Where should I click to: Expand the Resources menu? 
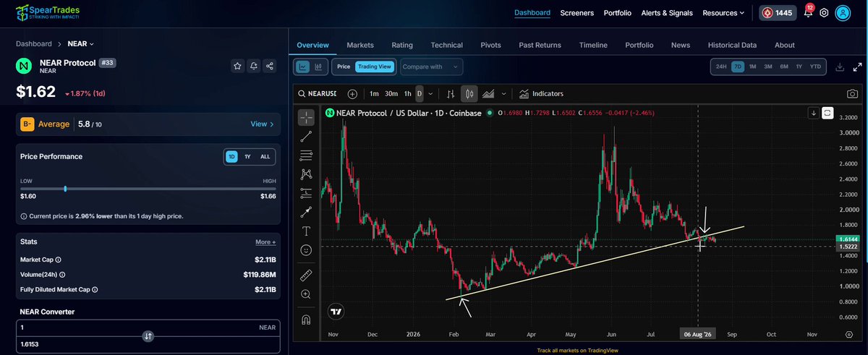point(723,12)
